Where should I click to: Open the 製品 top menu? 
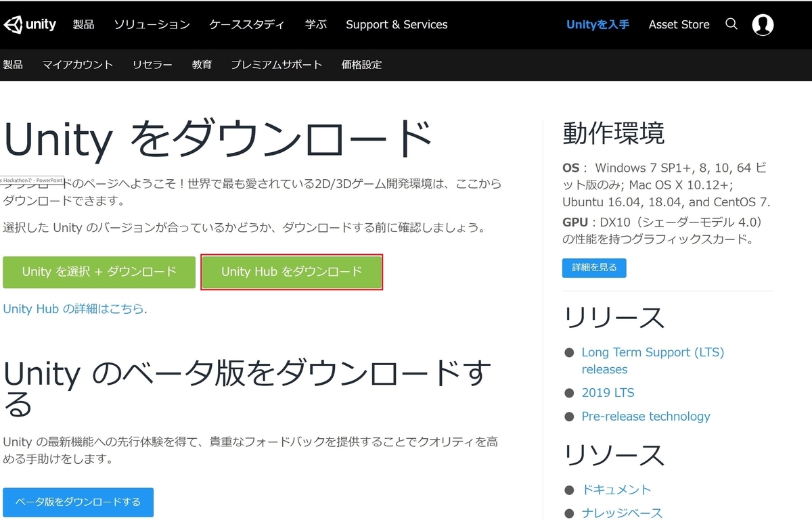click(83, 24)
